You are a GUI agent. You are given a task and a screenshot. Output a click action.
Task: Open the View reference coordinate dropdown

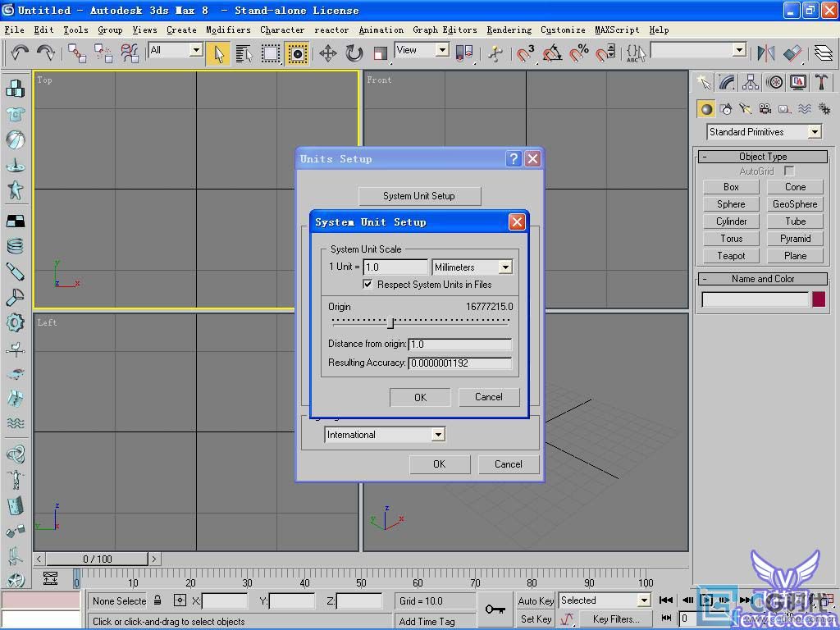[442, 50]
